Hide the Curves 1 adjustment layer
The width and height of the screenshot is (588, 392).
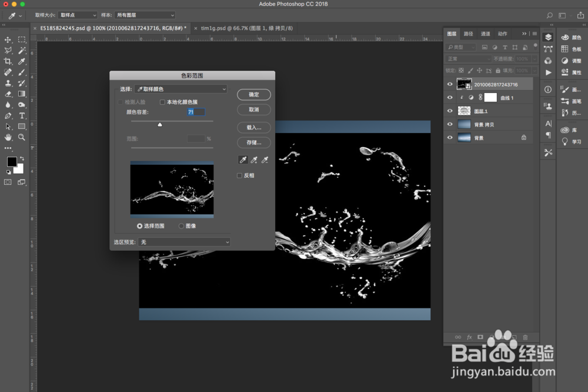coord(450,98)
